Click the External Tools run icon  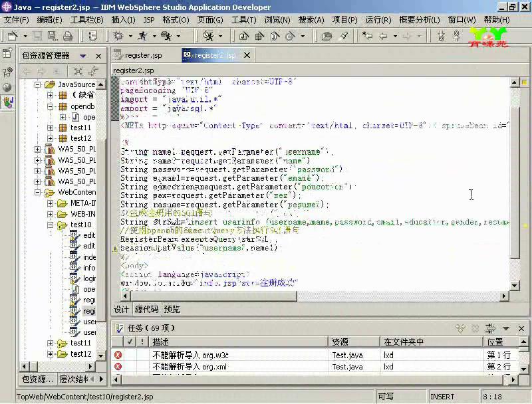pos(166,36)
